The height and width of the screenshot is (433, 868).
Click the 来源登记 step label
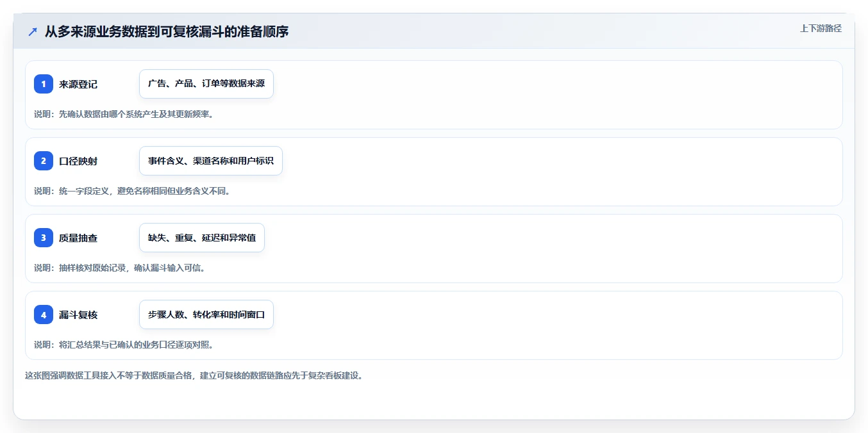78,84
